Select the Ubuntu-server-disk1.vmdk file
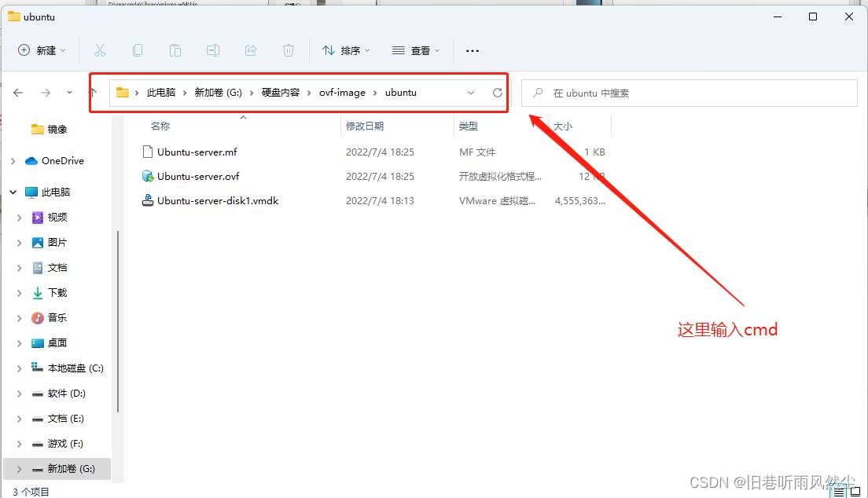 [x=218, y=201]
